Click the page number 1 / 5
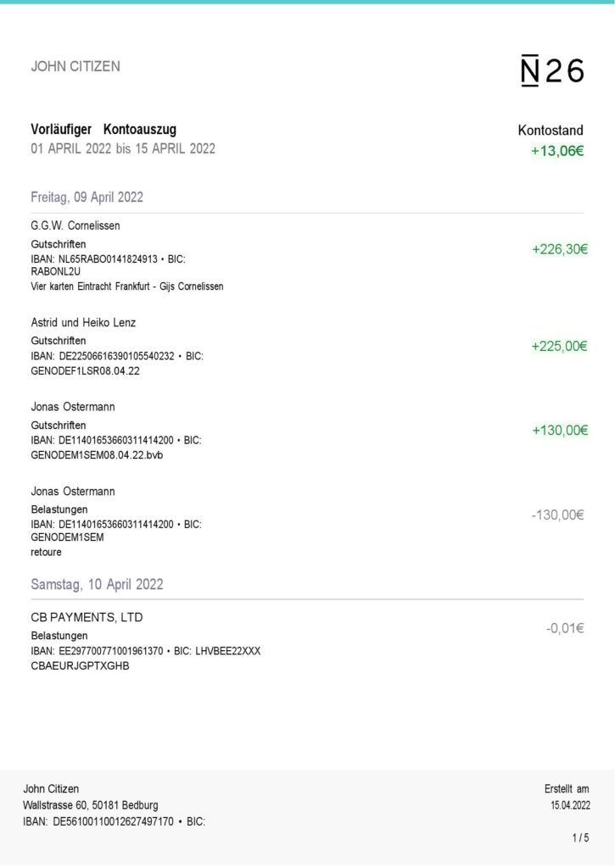The width and height of the screenshot is (615, 868). pos(580,838)
